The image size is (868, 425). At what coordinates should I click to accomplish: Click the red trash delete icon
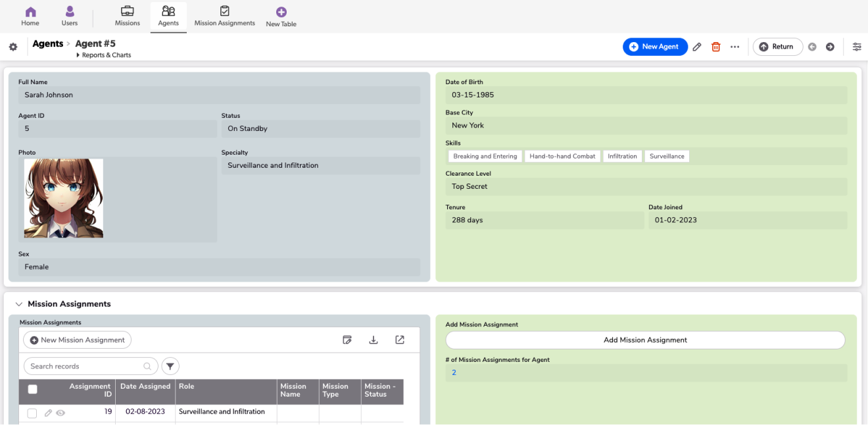click(716, 47)
